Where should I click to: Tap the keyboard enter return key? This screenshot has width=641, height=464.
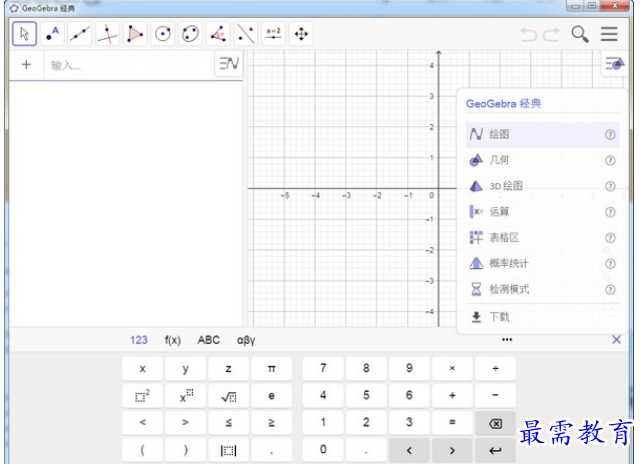point(495,450)
